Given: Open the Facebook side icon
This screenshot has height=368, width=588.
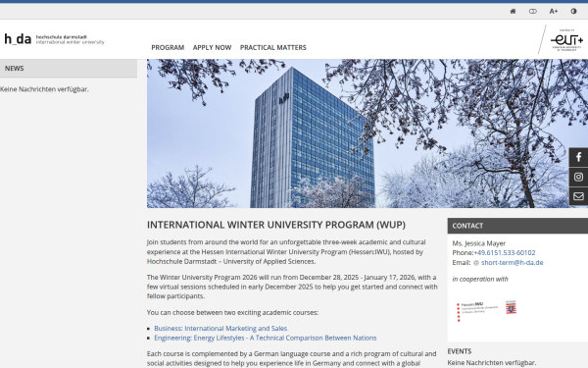Looking at the screenshot, I should point(578,157).
